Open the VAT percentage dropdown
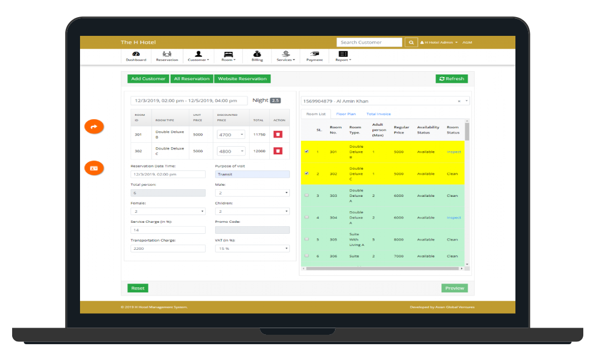Screen dimensions: 596x364 pyautogui.click(x=252, y=249)
